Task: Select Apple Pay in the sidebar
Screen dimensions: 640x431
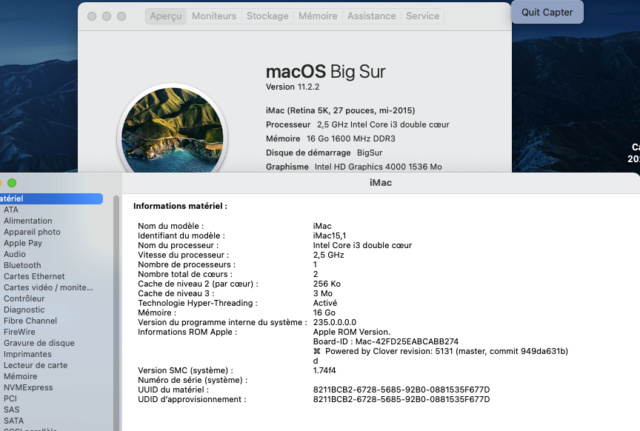Action: (x=23, y=243)
